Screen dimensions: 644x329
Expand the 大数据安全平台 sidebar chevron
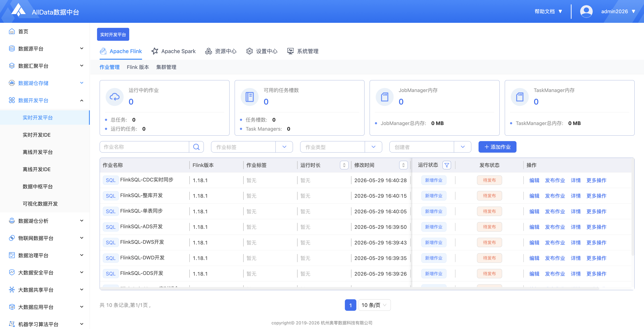pos(82,272)
